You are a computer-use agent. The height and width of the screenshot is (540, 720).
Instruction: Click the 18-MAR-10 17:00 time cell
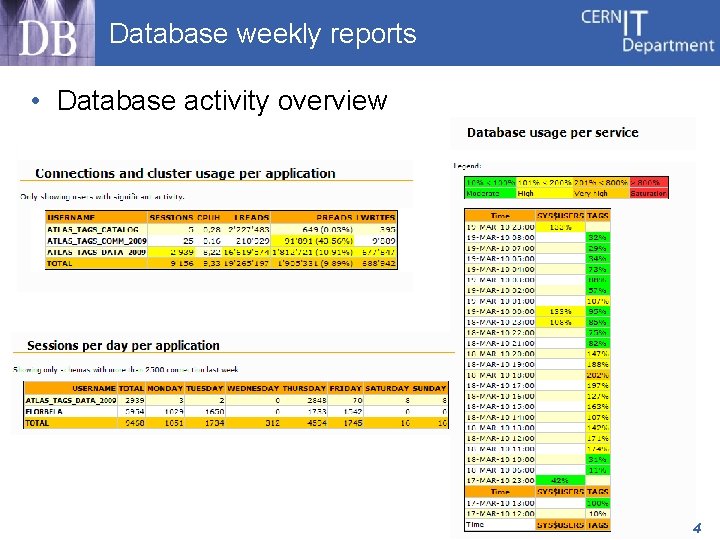[501, 386]
